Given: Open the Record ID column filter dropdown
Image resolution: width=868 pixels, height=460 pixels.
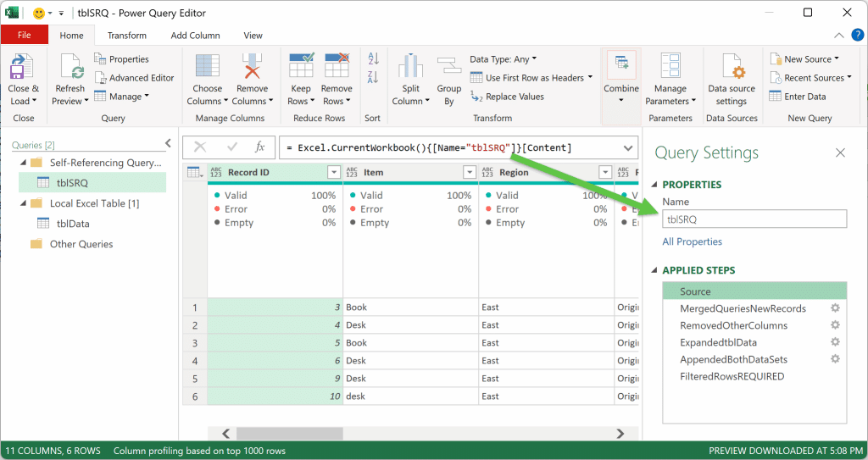Looking at the screenshot, I should (x=334, y=173).
